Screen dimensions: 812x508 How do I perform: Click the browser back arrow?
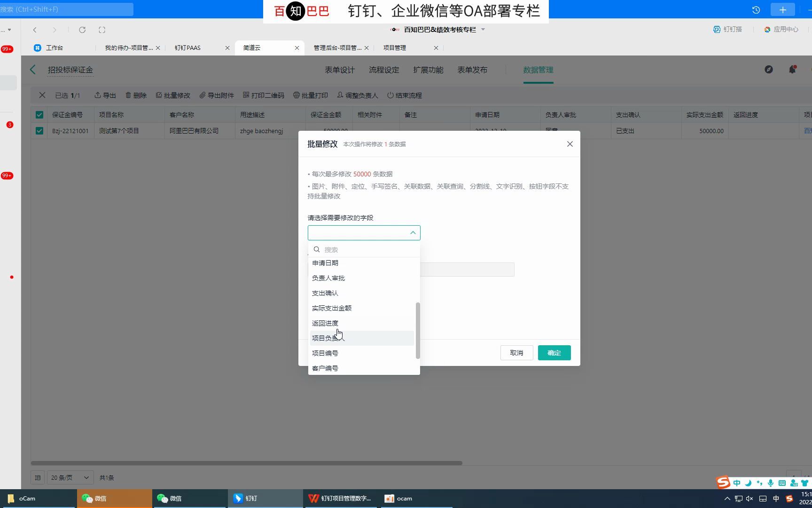(x=35, y=30)
